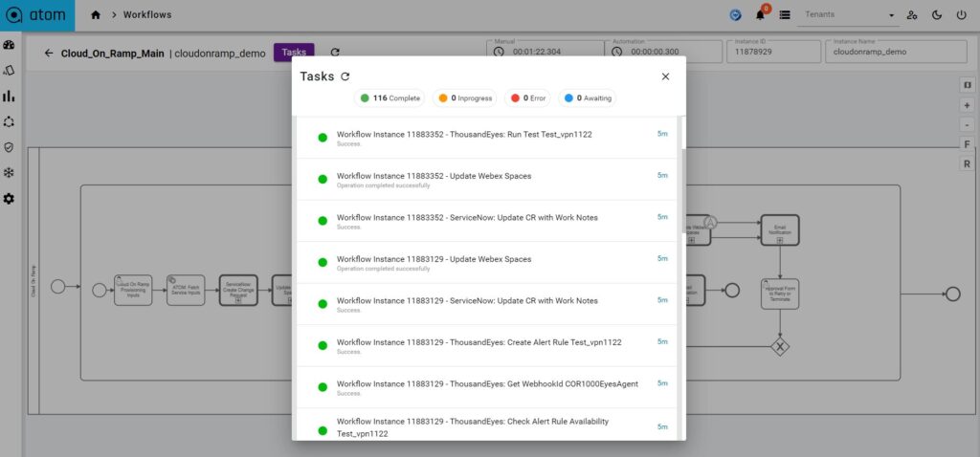Select ATOM Fetch Service Inputs node
This screenshot has height=457, width=980.
click(x=186, y=291)
